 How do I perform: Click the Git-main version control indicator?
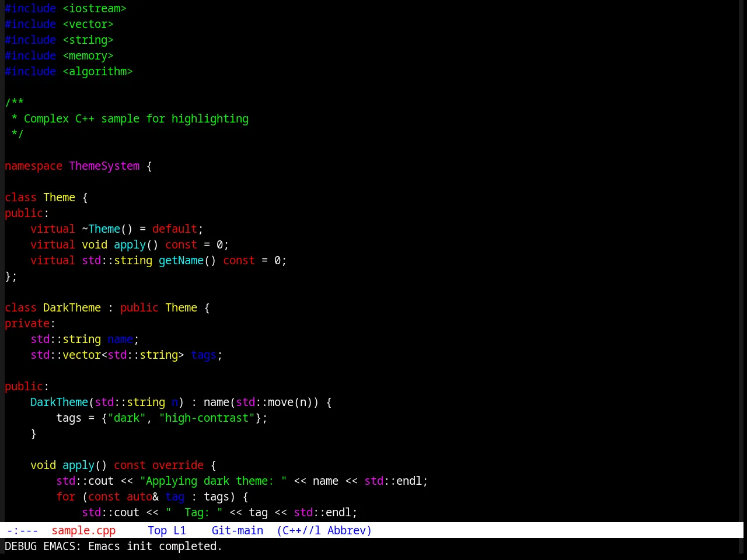[238, 530]
